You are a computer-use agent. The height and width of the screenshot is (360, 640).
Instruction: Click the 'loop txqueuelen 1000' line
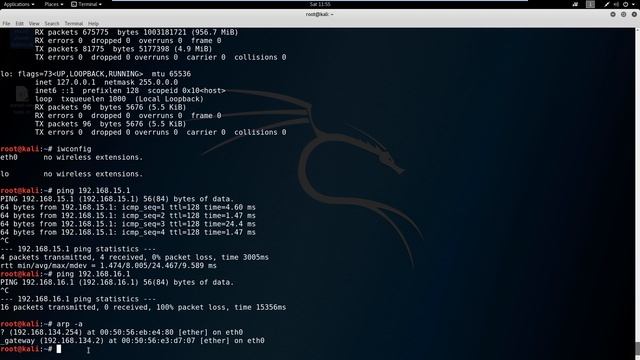119,99
